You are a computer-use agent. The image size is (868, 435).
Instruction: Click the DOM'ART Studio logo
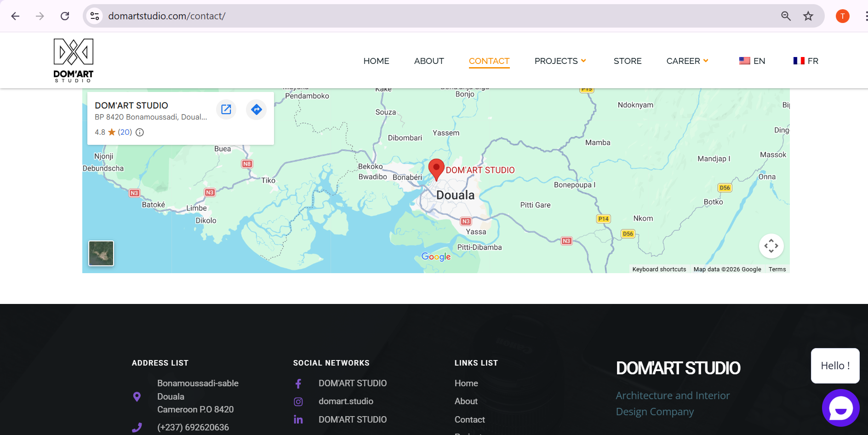[x=74, y=61]
